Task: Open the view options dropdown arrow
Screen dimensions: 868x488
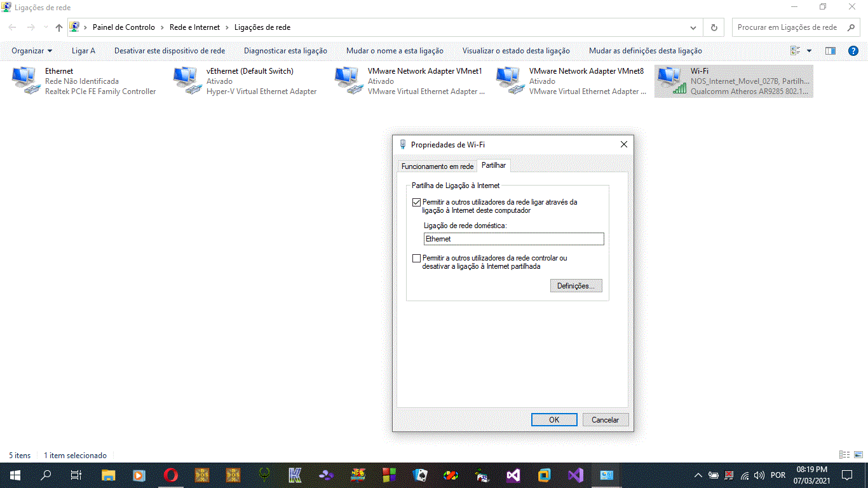Action: tap(809, 51)
